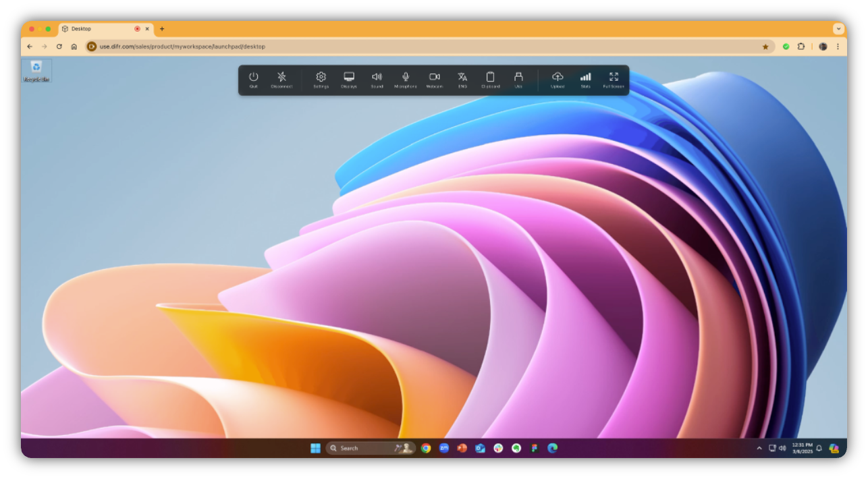Open the notifications bell
This screenshot has height=479, width=868.
click(x=819, y=448)
